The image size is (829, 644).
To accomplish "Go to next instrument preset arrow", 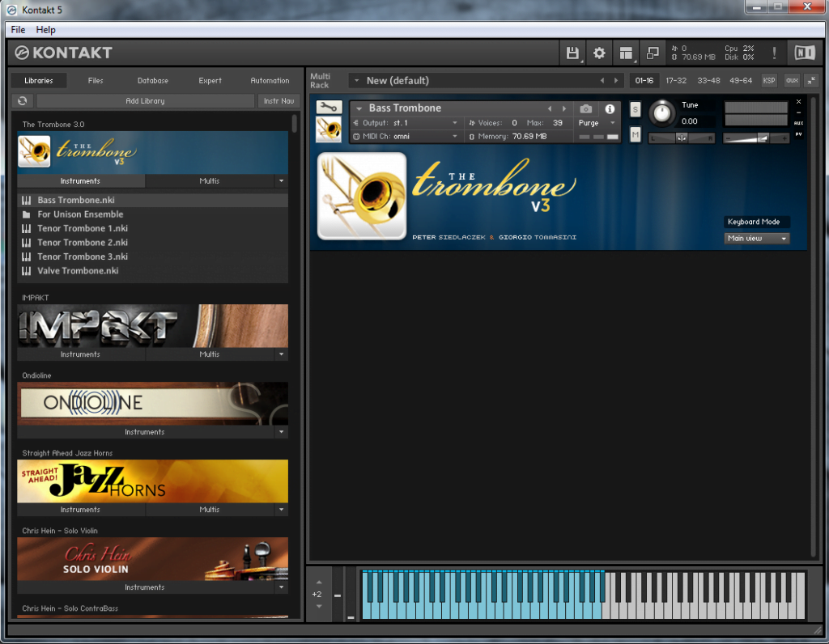I will point(564,108).
